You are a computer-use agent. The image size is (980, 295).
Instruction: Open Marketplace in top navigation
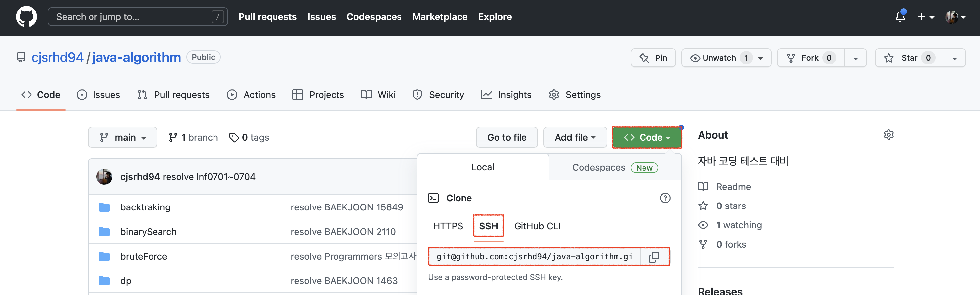coord(440,16)
